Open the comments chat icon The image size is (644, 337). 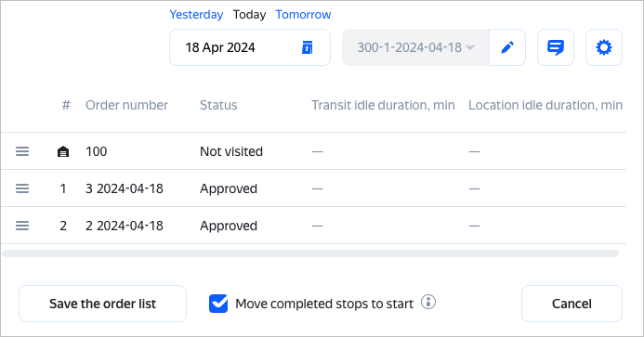tap(556, 47)
